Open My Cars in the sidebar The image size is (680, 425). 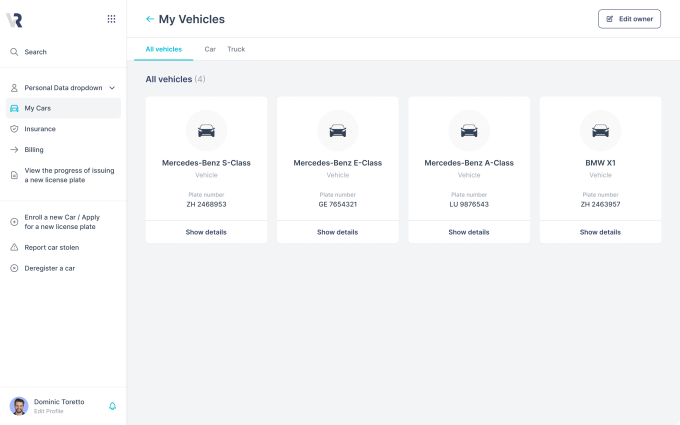click(38, 108)
